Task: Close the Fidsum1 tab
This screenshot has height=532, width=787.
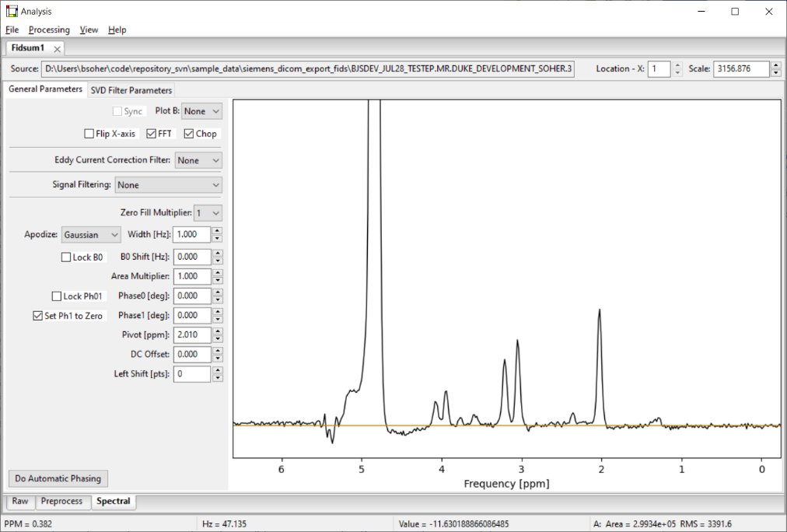Action: pos(57,49)
